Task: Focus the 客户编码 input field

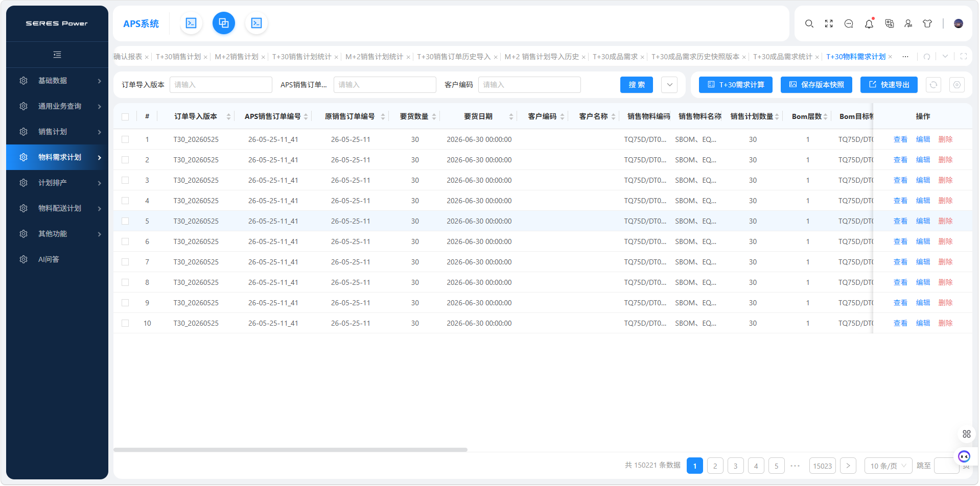Action: (529, 85)
